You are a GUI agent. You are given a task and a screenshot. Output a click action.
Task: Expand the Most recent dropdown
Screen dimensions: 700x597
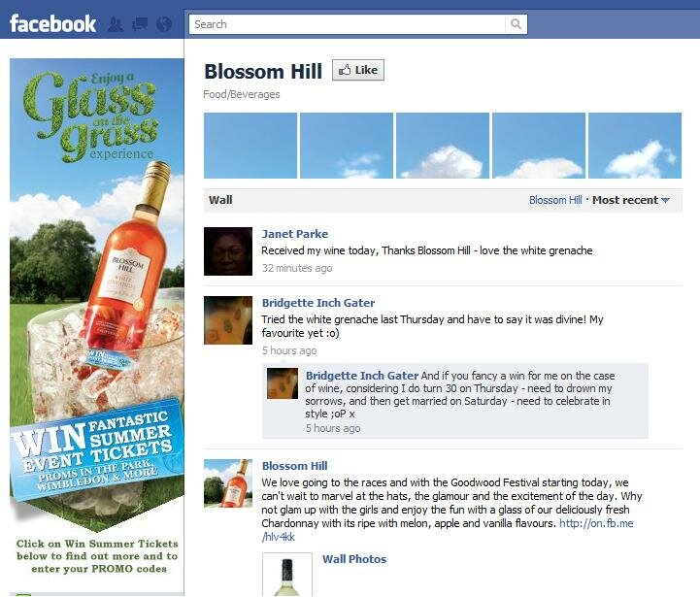point(631,200)
